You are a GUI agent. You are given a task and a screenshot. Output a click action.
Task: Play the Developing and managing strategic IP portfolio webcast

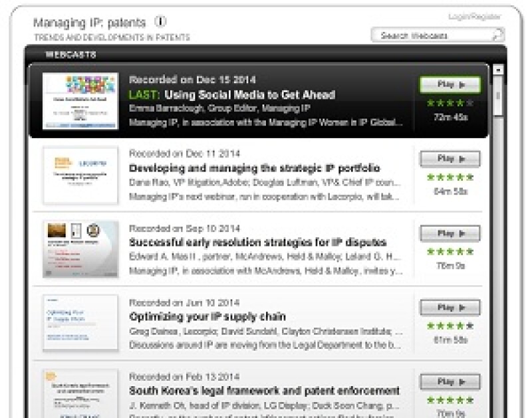450,159
